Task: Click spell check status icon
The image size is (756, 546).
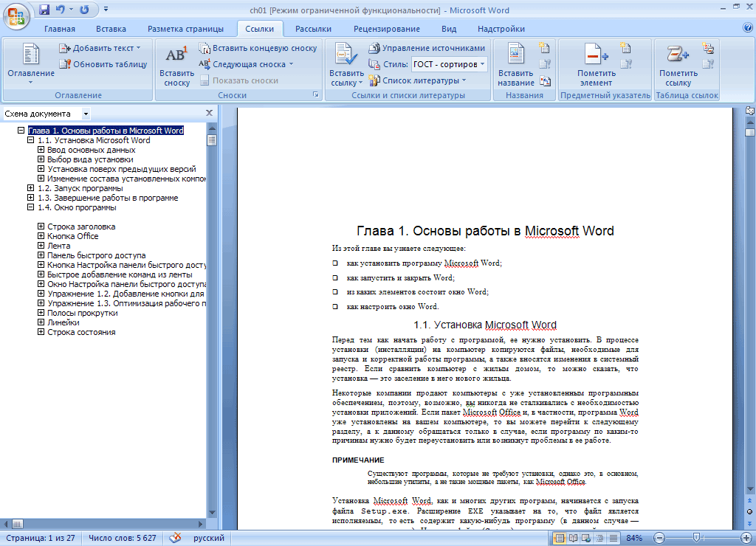Action: (176, 538)
